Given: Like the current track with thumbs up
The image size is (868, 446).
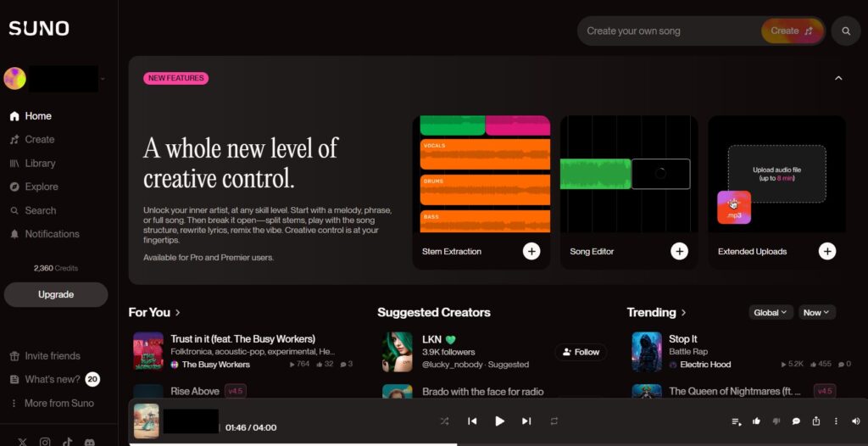Looking at the screenshot, I should point(756,421).
